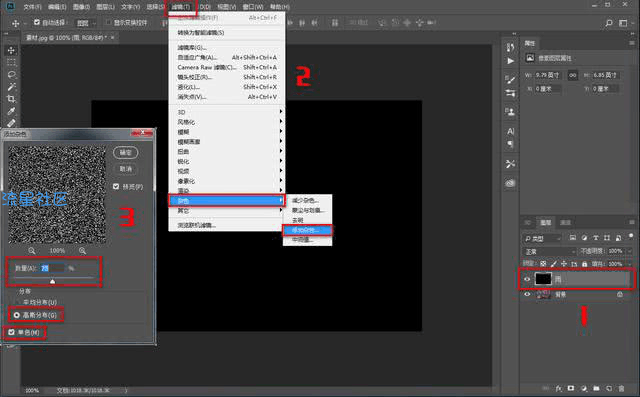Expand the 3D filter submenu

227,112
